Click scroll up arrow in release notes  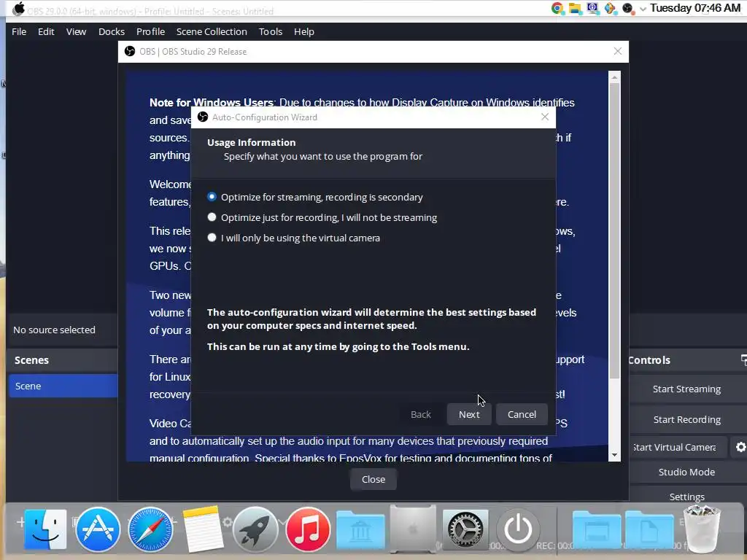tap(614, 77)
